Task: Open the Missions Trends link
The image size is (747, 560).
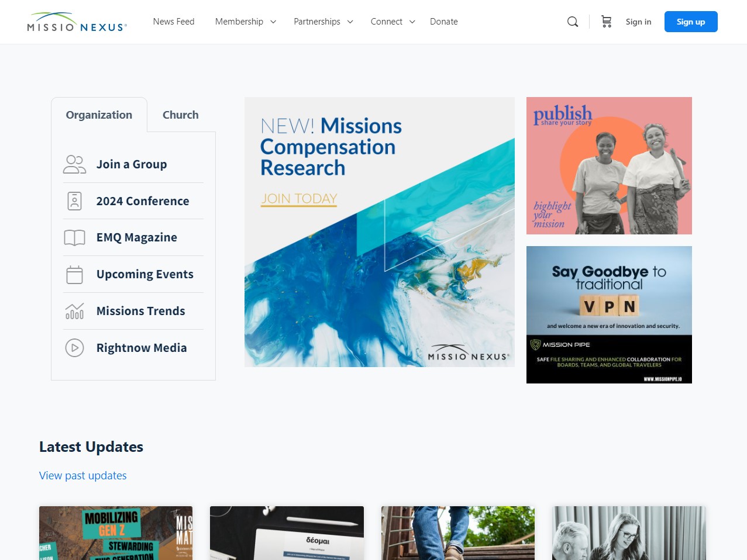Action: click(141, 311)
